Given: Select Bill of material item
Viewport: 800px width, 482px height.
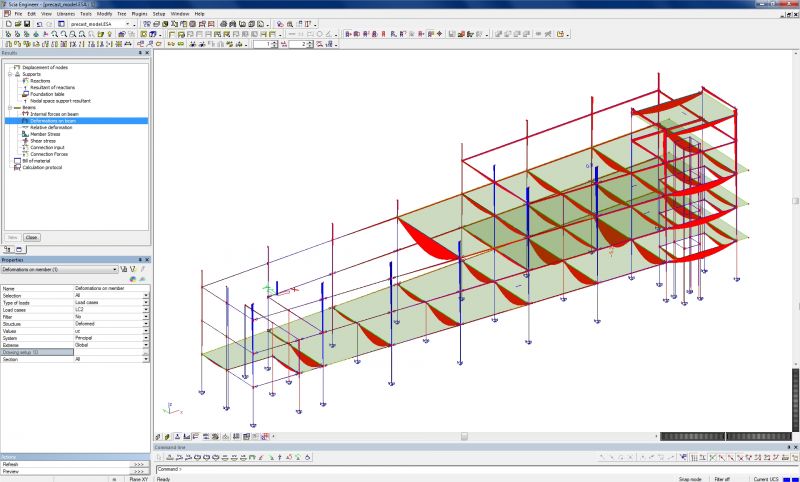Looking at the screenshot, I should point(36,160).
